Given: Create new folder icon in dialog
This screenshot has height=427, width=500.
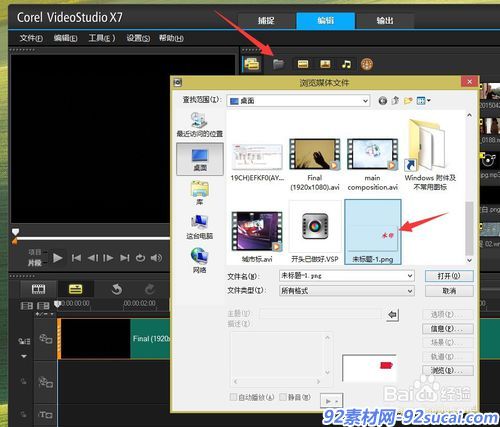Looking at the screenshot, I should click(x=408, y=100).
